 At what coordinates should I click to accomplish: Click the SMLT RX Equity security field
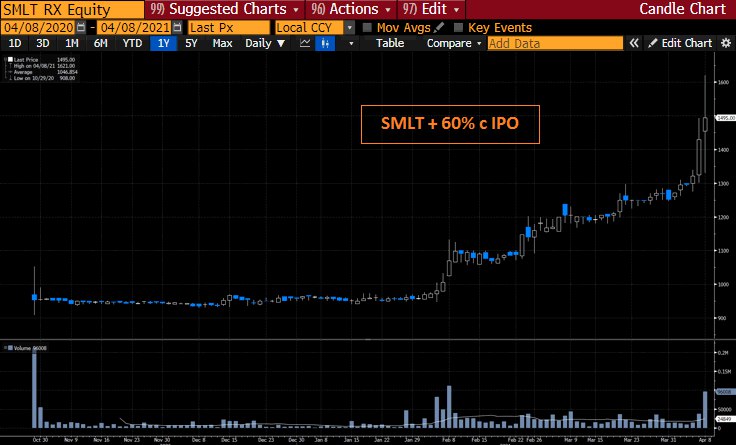[72, 9]
